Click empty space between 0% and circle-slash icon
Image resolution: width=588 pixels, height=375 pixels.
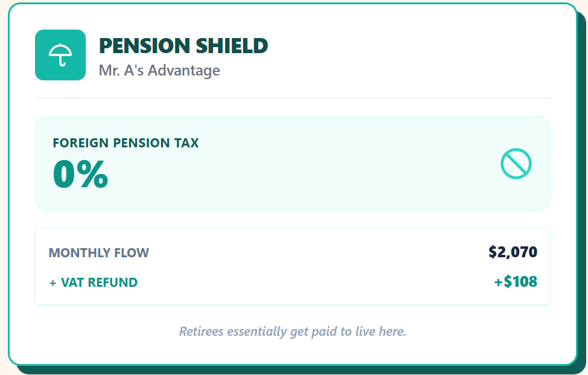[x=302, y=175]
